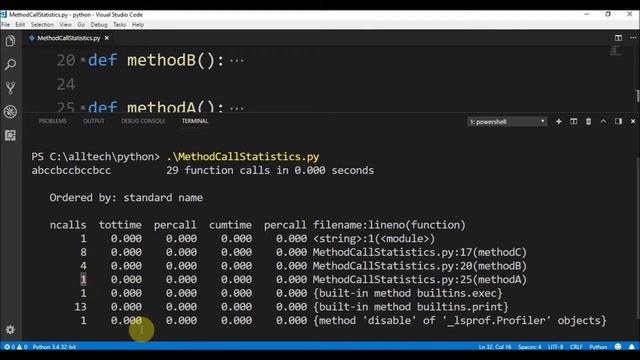
Task: Click the '_lsprof.Profiler' disable method text
Action: pyautogui.click(x=460, y=321)
